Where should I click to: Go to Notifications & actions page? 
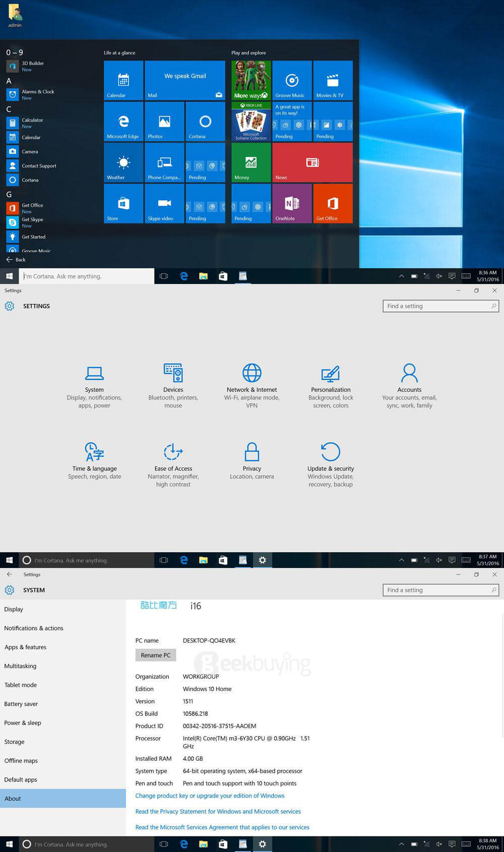coord(34,629)
